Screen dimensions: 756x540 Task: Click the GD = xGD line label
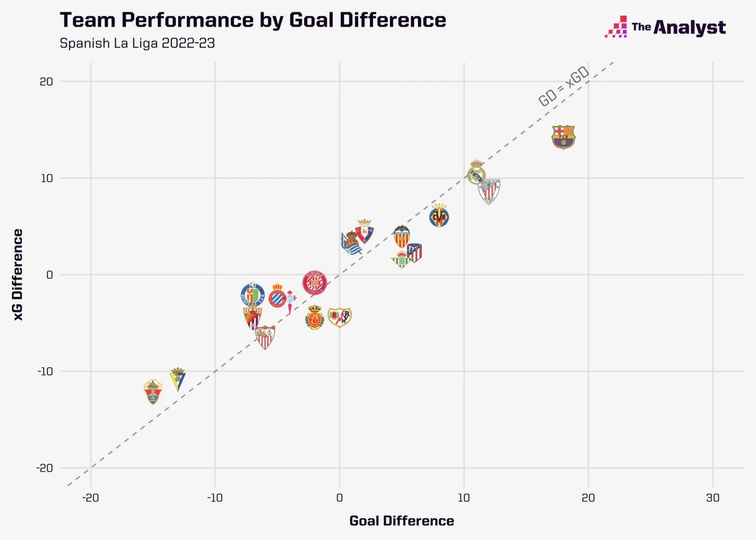pos(564,86)
